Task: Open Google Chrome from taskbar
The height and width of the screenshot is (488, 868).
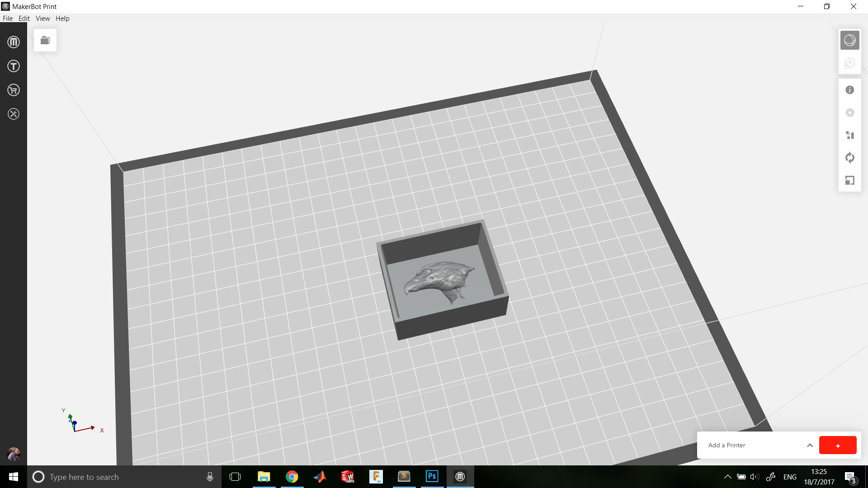Action: (292, 477)
